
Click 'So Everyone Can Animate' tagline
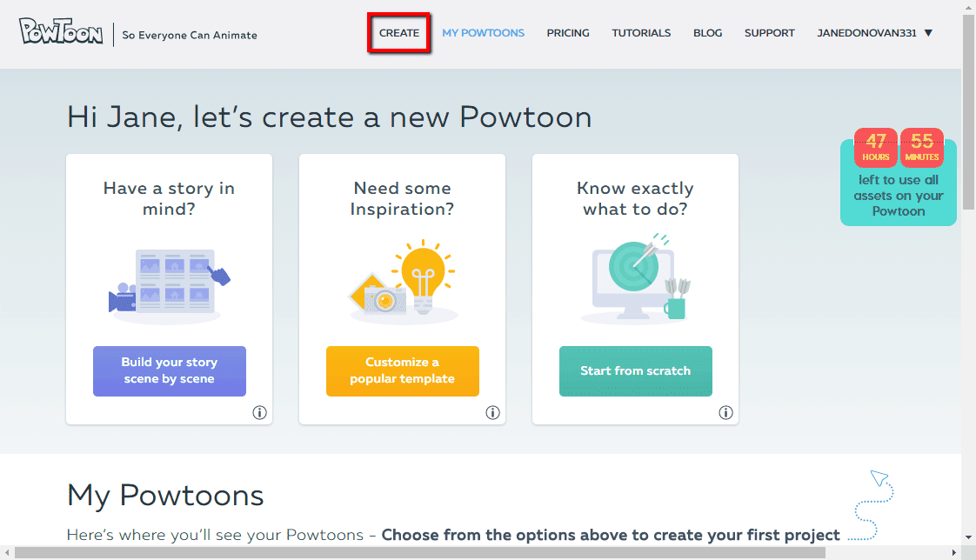coord(190,36)
